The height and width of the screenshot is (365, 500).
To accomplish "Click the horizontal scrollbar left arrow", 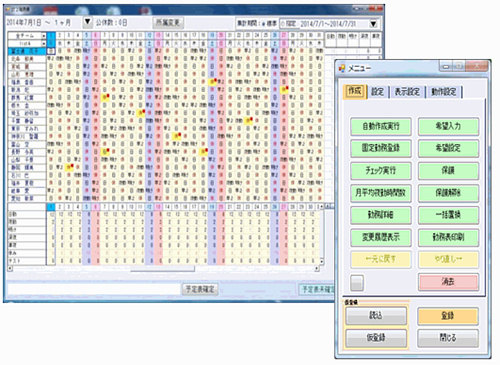I will click(10, 268).
